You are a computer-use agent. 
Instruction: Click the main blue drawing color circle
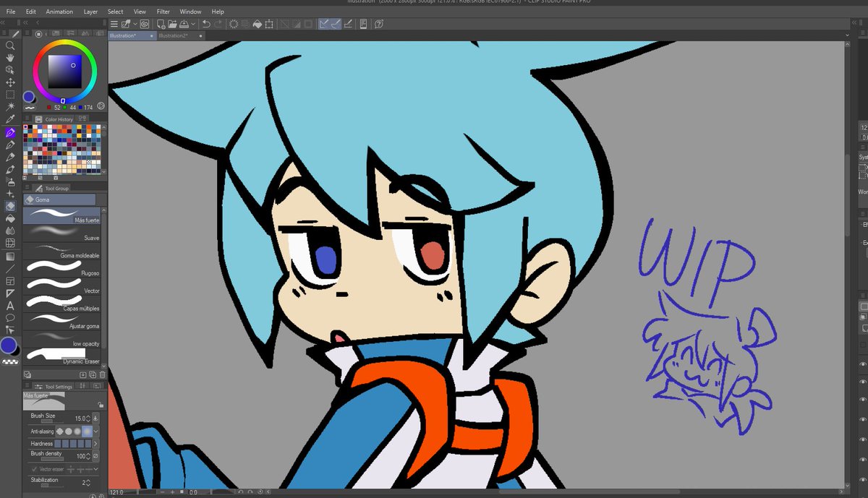coord(9,345)
